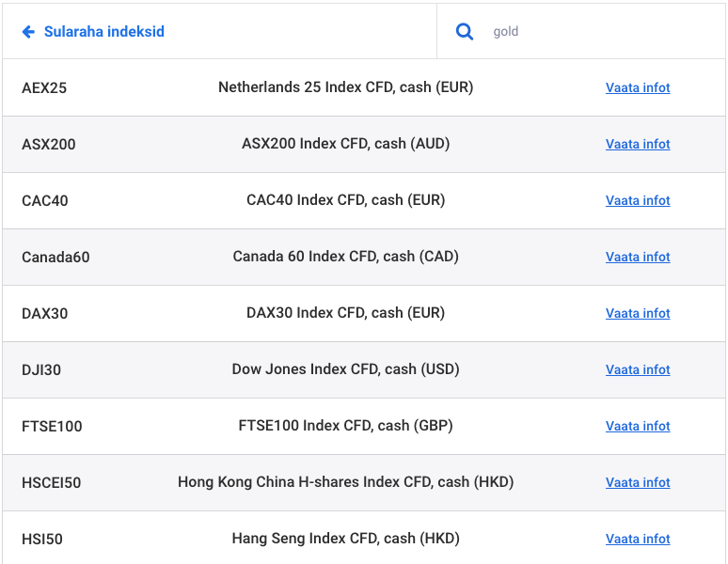
Task: Click DAX30 Index CFD, cash (EUR) description
Action: pos(346,313)
